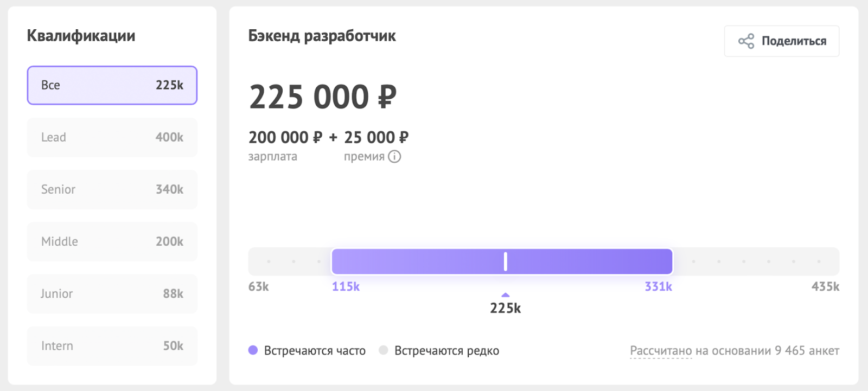Click the triangle marker below the salary slider

click(x=505, y=295)
